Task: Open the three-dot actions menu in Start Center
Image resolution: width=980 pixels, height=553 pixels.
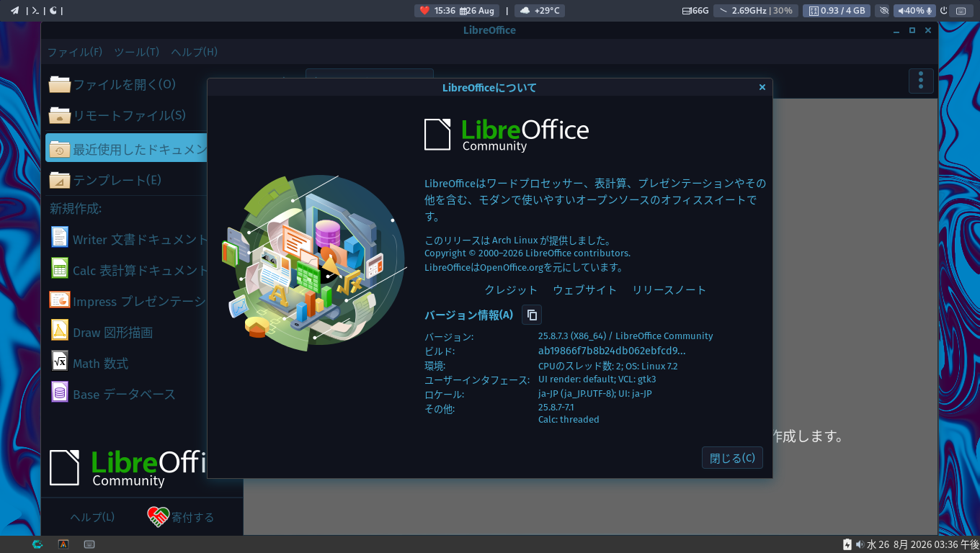Action: point(921,81)
